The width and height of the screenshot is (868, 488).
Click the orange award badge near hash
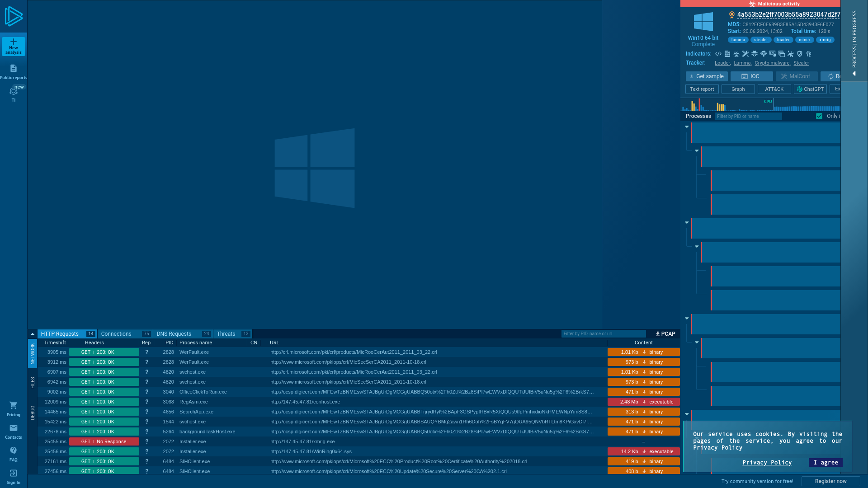(x=732, y=15)
